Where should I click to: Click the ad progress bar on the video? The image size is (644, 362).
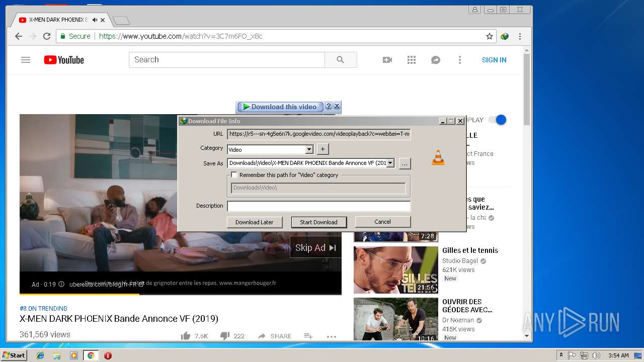click(x=181, y=294)
